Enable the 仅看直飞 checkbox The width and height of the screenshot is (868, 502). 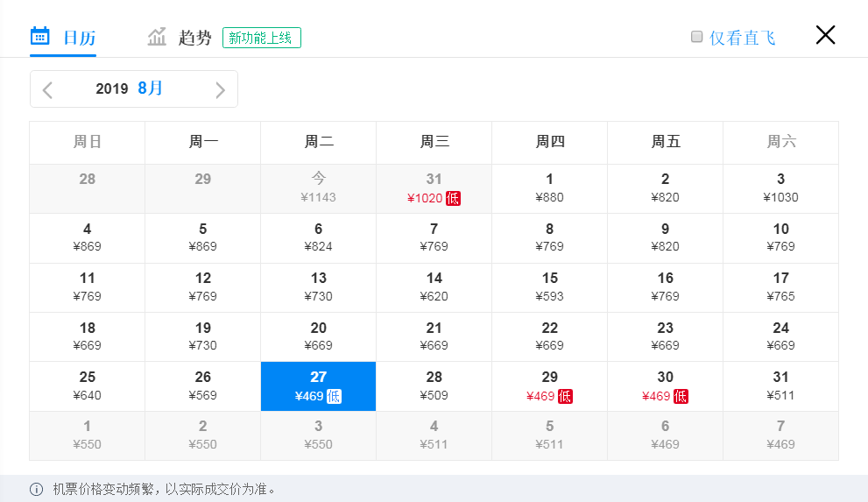(697, 37)
